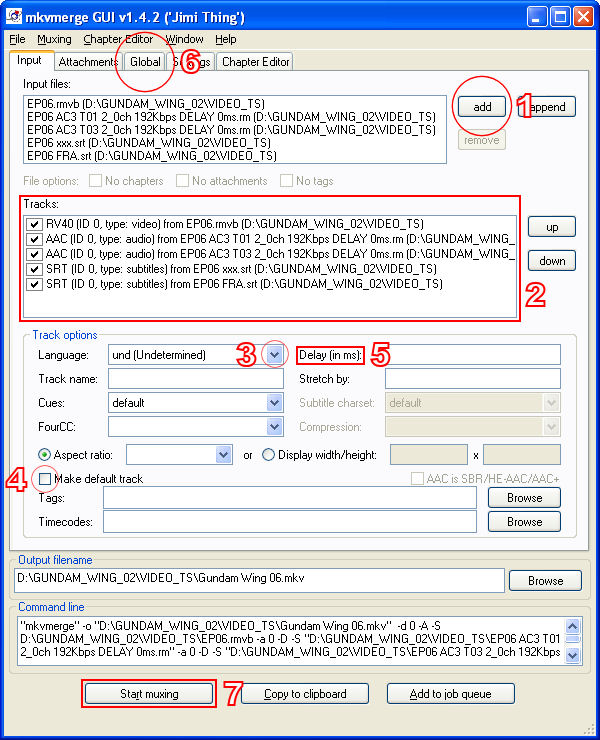Minimize the mkvmerge GUI window
The width and height of the screenshot is (600, 740).
coord(537,17)
